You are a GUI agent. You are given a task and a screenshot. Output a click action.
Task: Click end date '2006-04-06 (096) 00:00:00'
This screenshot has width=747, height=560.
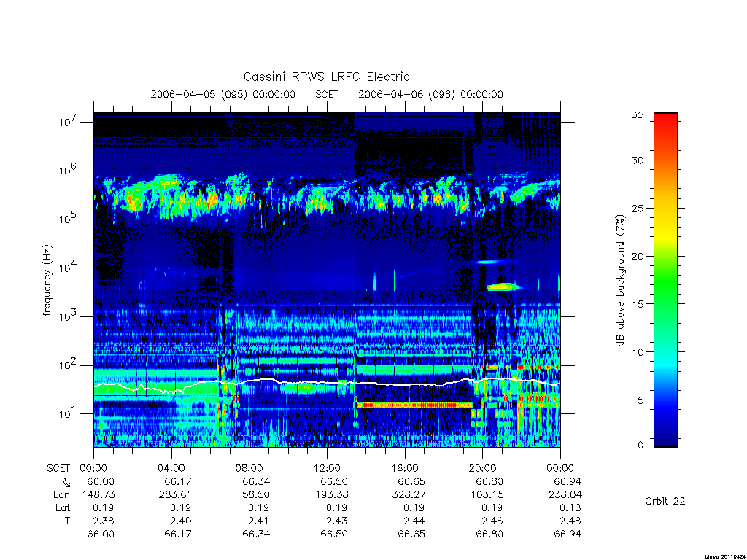click(430, 94)
